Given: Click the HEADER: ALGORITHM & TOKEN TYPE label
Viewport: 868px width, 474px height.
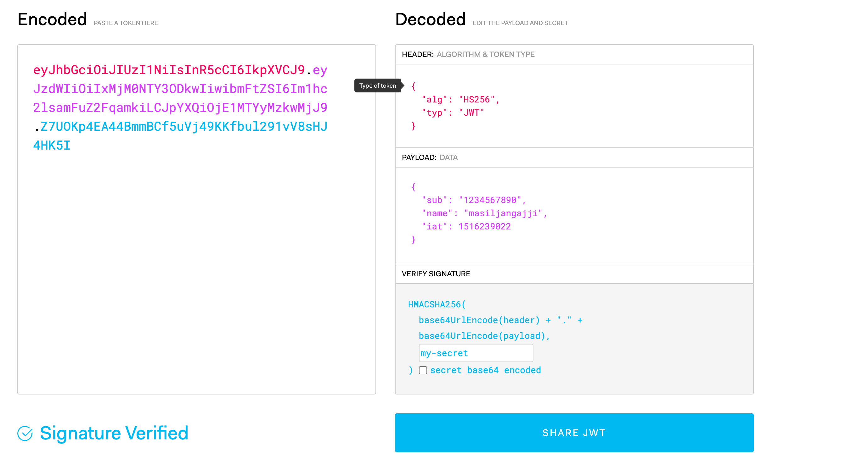Looking at the screenshot, I should coord(468,54).
